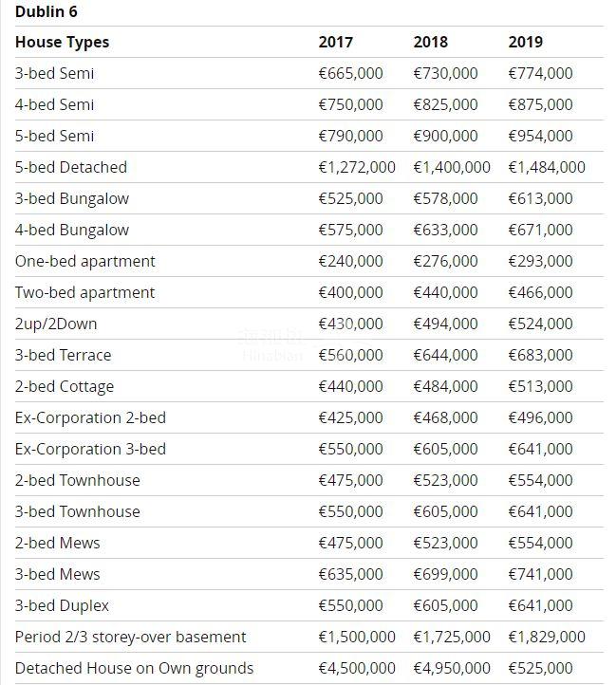The height and width of the screenshot is (685, 616).
Task: Click 5-bed Detached 2017 price €1,272,000
Action: click(x=357, y=167)
